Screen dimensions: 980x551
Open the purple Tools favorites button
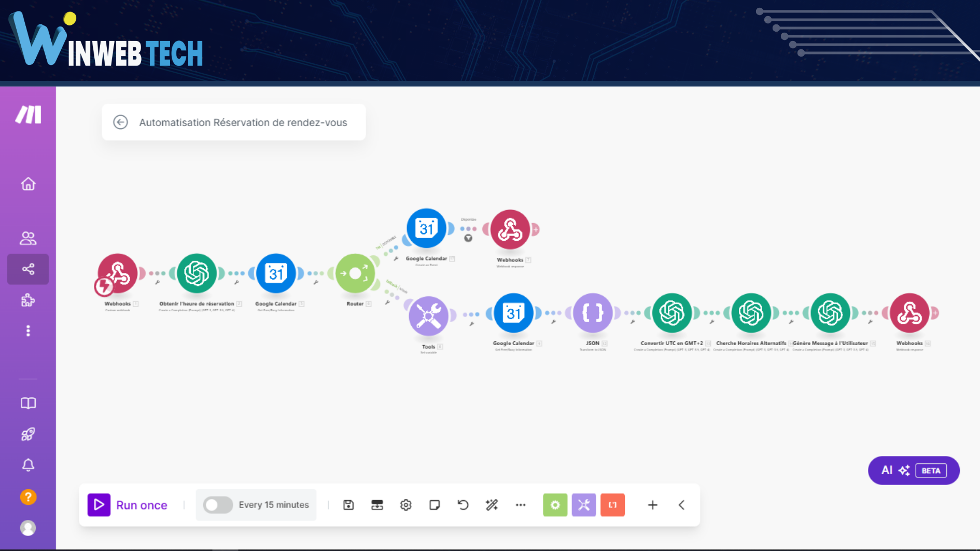point(584,505)
